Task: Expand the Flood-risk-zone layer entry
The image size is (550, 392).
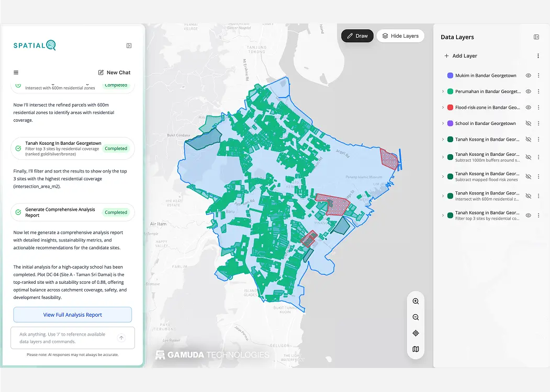Action: coord(443,108)
